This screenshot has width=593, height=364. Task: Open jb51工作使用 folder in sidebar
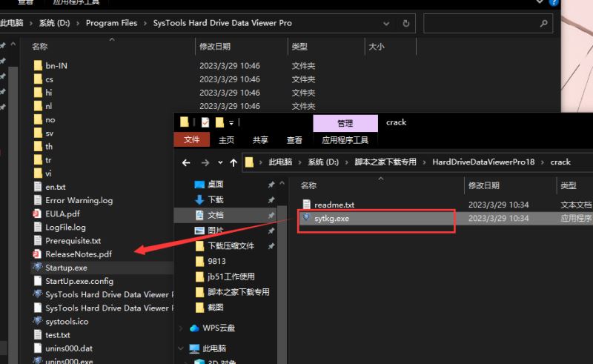pos(231,277)
